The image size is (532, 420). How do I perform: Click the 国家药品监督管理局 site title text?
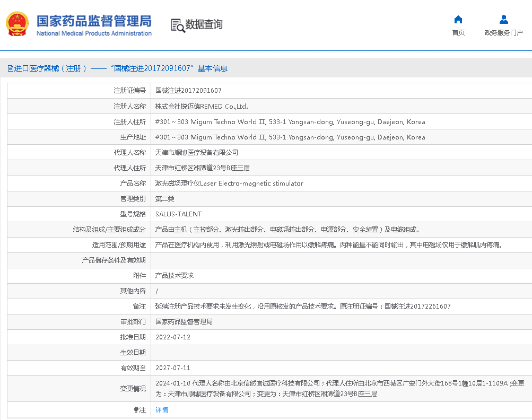tap(94, 21)
